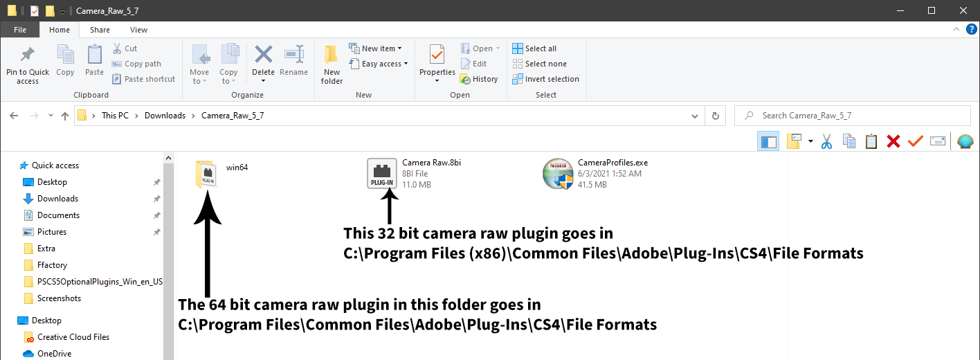The height and width of the screenshot is (360, 980).
Task: Click the red X delete icon
Action: click(x=893, y=141)
